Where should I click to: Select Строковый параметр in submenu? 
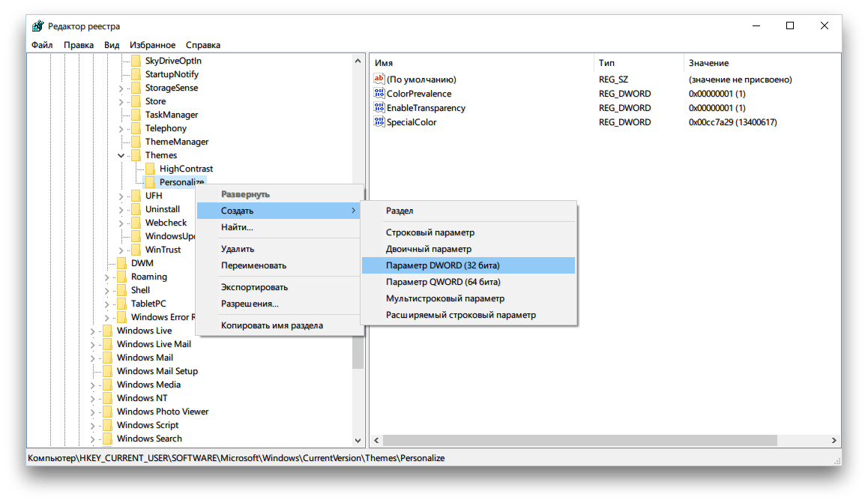pos(468,232)
